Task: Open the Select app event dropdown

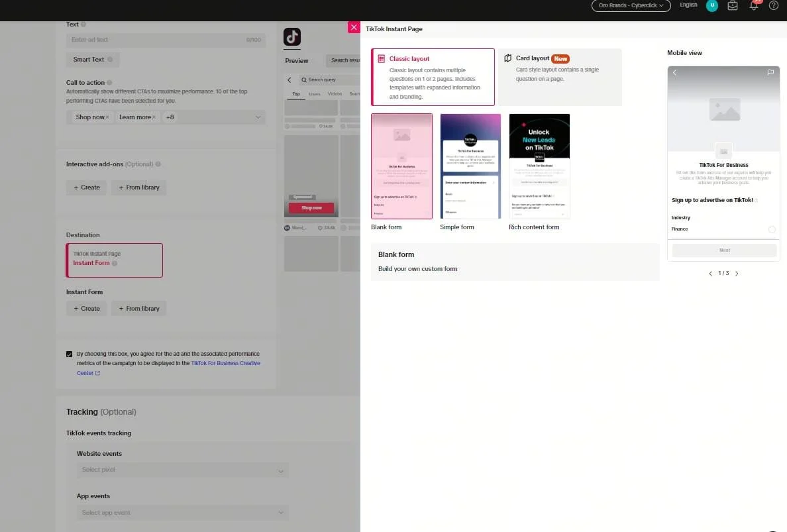Action: [182, 513]
